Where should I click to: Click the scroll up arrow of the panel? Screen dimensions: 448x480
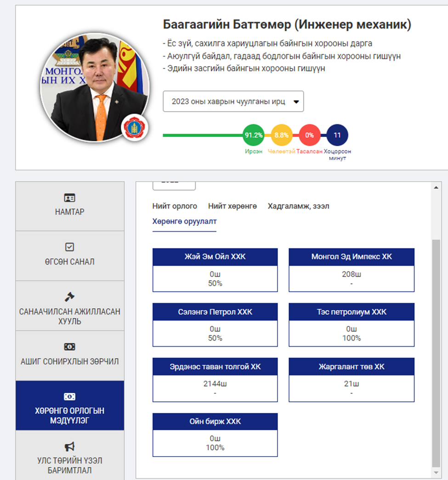436,187
